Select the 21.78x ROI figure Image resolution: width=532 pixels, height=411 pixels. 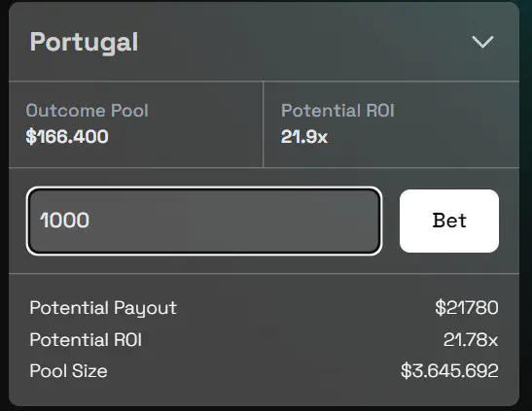(x=471, y=339)
